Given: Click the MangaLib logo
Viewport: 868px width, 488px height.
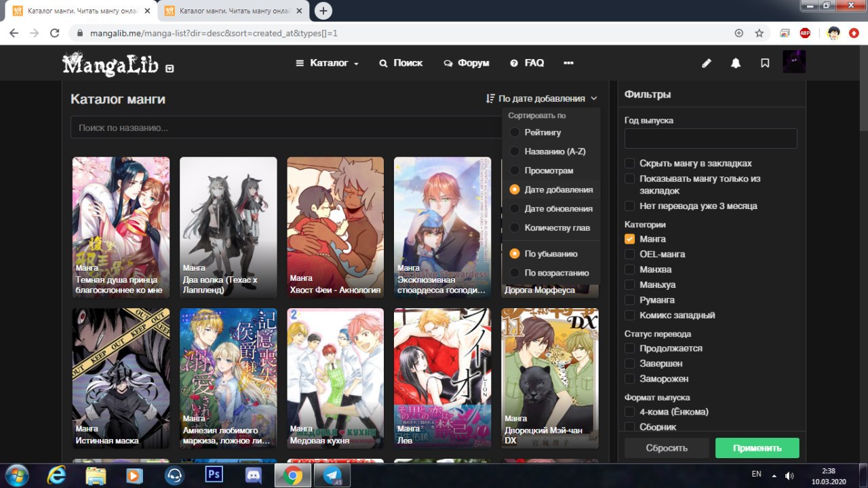Looking at the screenshot, I should (111, 64).
